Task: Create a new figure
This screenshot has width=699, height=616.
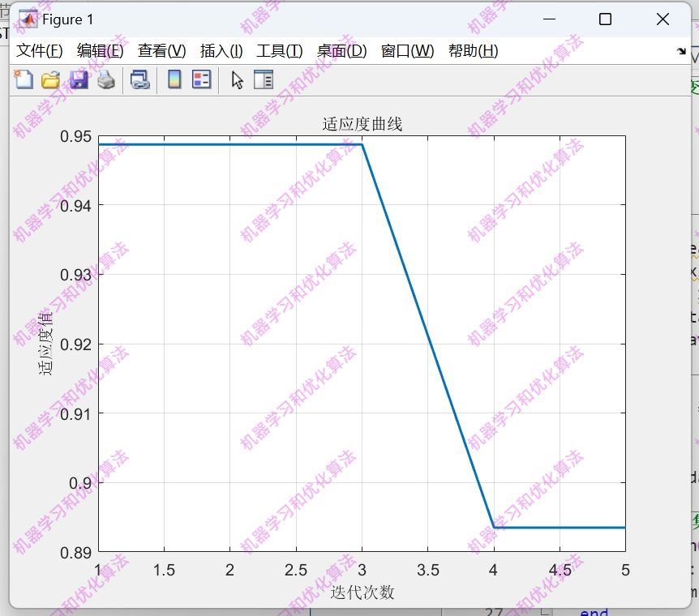Action: click(23, 79)
